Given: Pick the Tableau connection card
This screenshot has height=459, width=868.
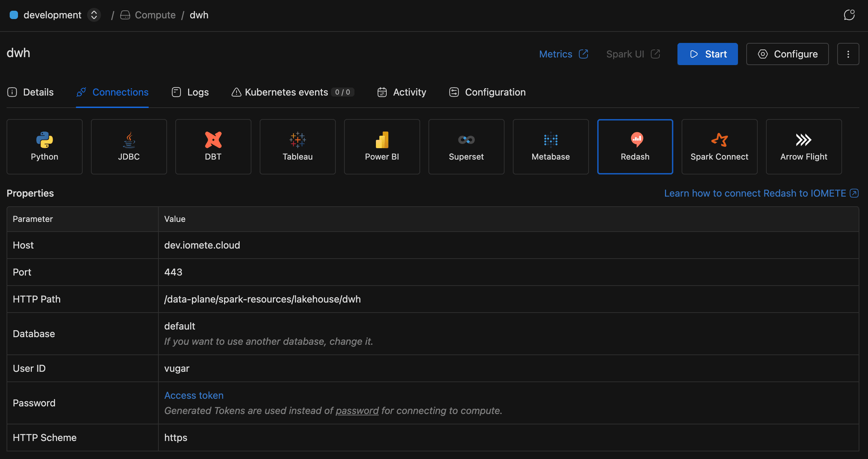Looking at the screenshot, I should coord(297,147).
